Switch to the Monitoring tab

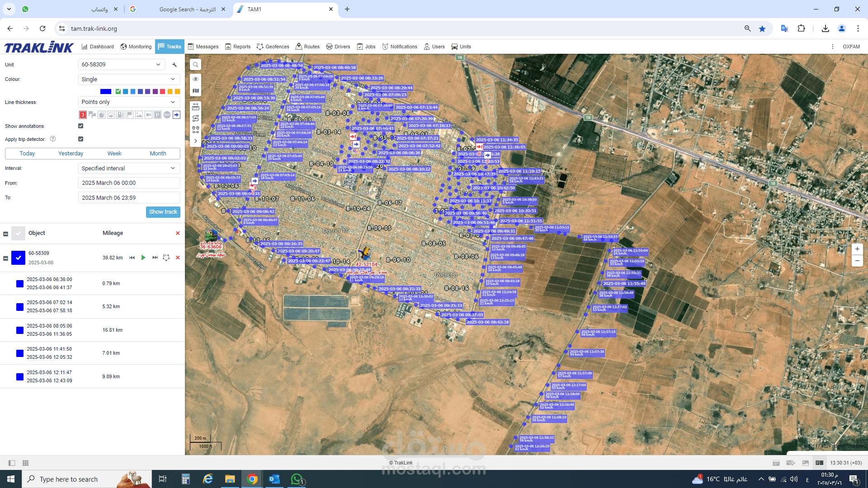click(x=136, y=47)
